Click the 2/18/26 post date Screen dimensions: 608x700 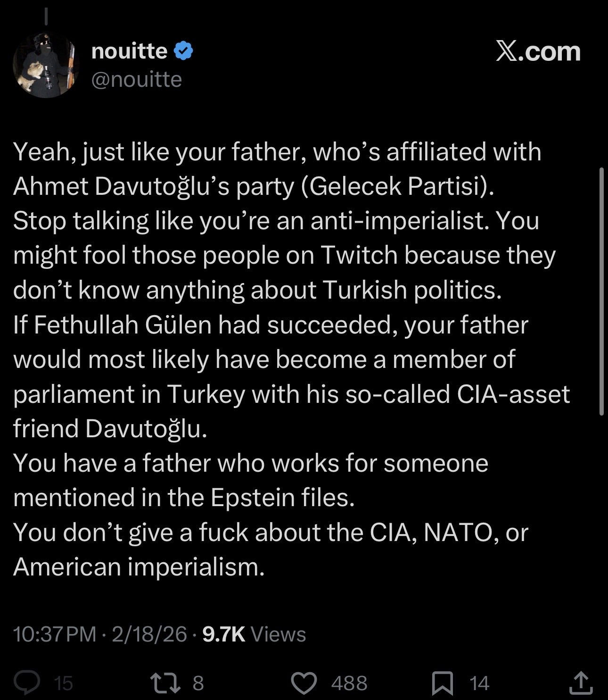149,634
